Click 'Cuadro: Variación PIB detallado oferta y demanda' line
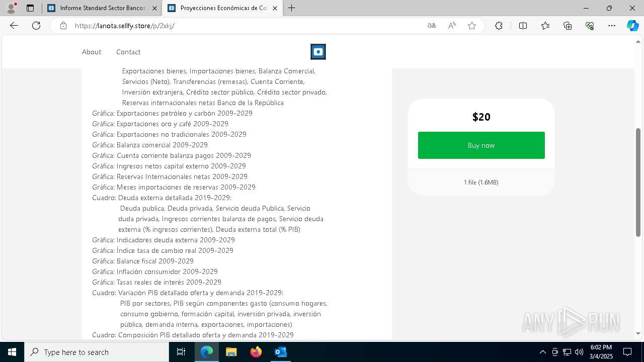Image resolution: width=644 pixels, height=362 pixels. tap(188, 293)
